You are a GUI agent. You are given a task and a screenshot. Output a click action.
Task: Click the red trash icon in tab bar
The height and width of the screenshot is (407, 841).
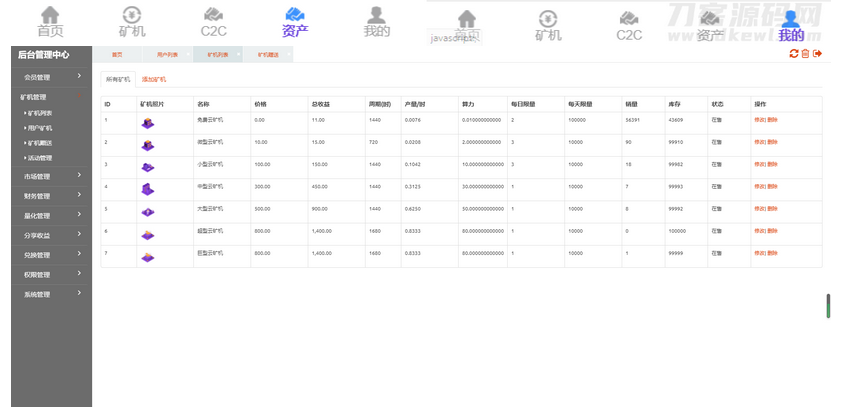(806, 54)
